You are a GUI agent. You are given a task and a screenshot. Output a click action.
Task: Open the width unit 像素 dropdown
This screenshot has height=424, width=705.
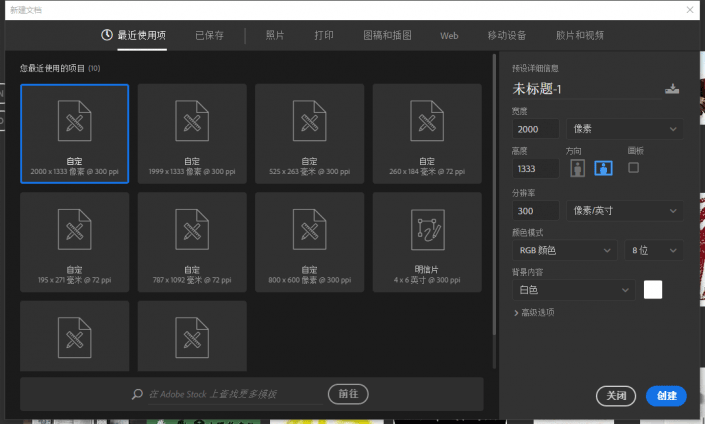(x=625, y=129)
